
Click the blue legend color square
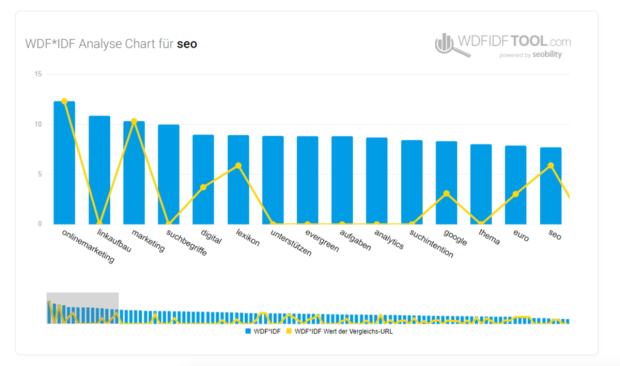point(248,331)
